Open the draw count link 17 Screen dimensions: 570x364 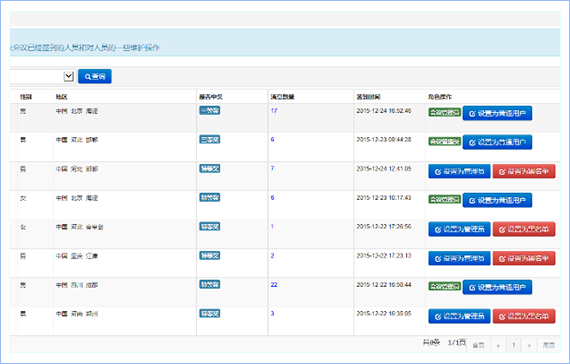tap(274, 111)
